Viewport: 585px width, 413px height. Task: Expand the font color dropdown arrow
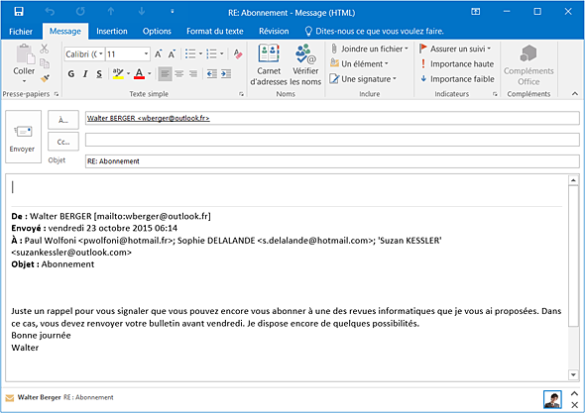pos(150,74)
